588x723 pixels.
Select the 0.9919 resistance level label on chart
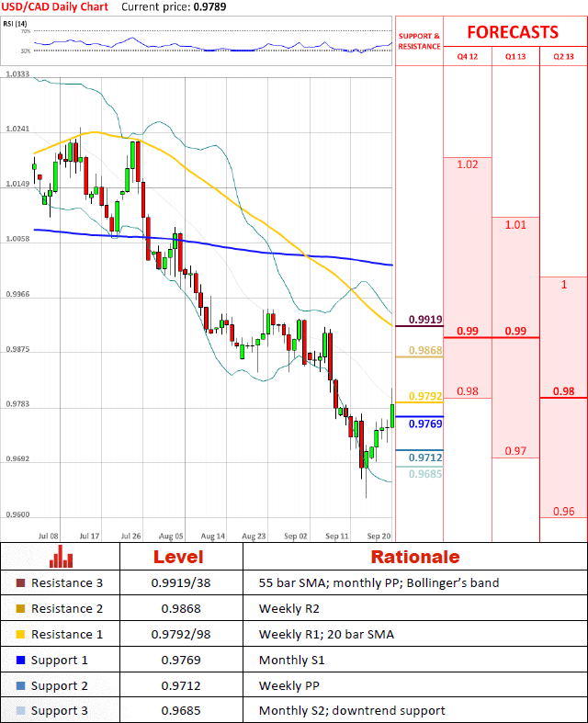point(425,320)
